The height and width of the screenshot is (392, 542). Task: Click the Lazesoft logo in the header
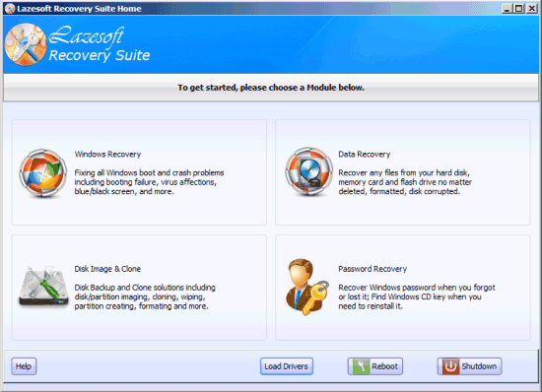tap(26, 44)
